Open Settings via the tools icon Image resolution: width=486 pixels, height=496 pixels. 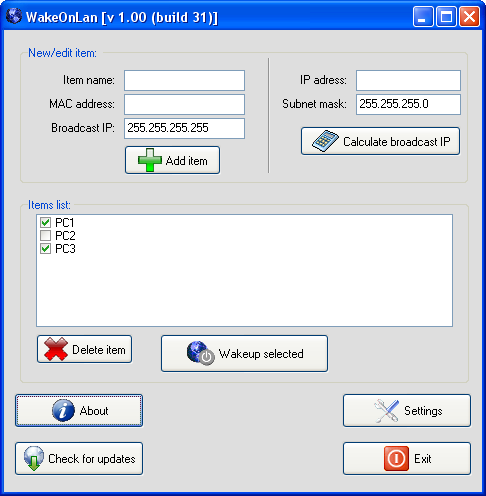coord(386,411)
